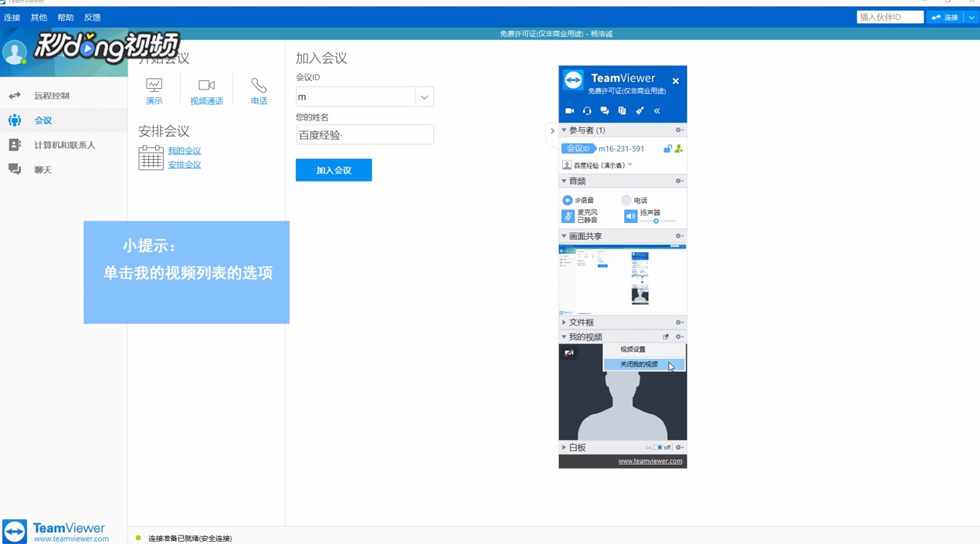Adjust the speaker volume slider

pos(658,221)
